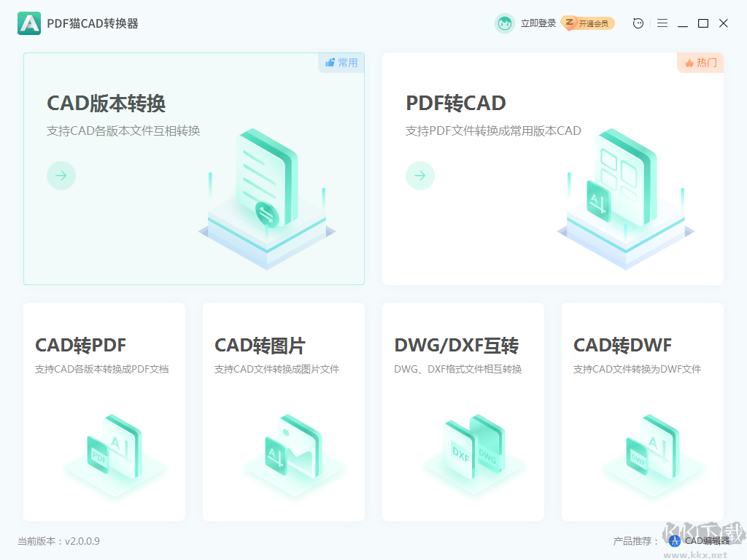
Task: Open the CAD版本转换 title
Action: pos(107,104)
